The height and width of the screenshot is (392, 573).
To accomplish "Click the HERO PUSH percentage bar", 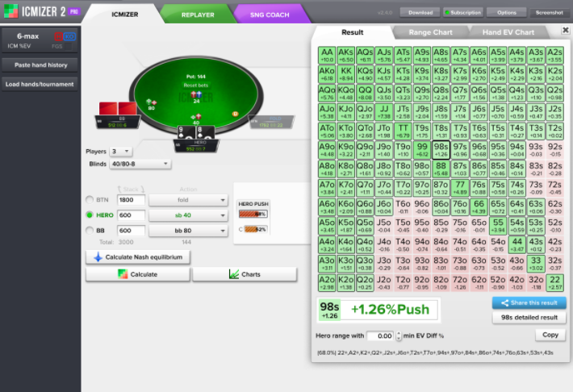I will (253, 214).
